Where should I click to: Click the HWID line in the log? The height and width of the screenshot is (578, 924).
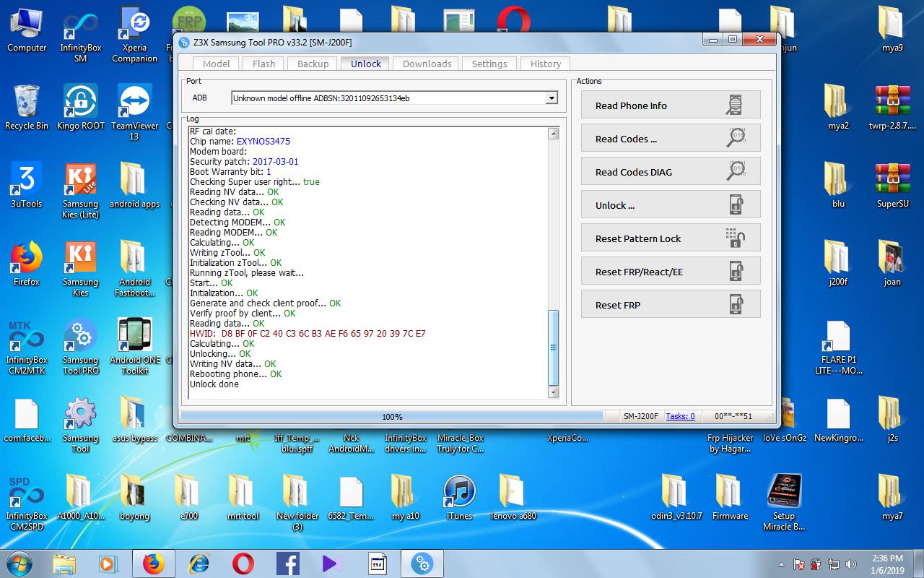click(308, 334)
